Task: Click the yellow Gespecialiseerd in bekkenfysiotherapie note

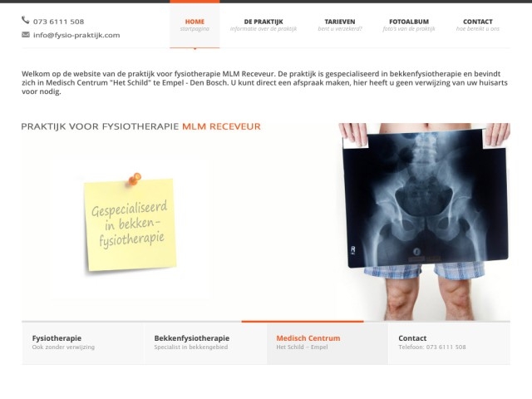Action: [x=130, y=224]
